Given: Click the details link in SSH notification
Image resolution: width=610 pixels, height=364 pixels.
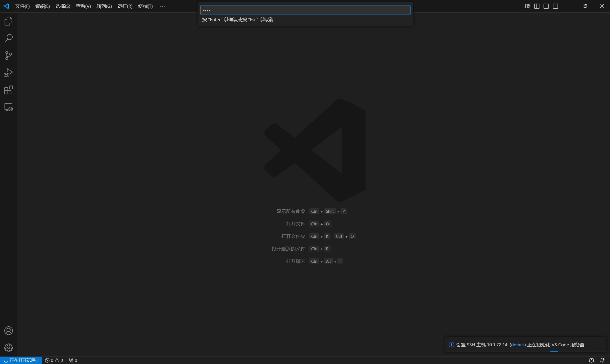Looking at the screenshot, I should tap(518, 345).
